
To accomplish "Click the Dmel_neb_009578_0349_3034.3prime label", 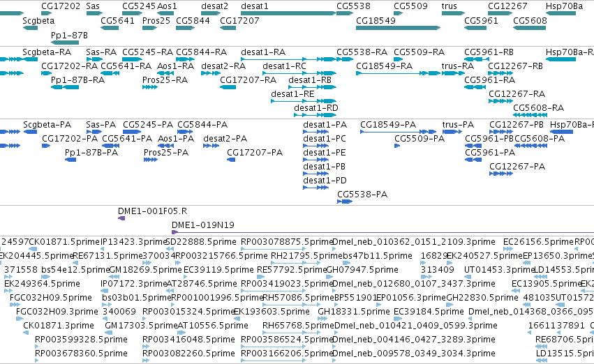I will pos(414,354).
